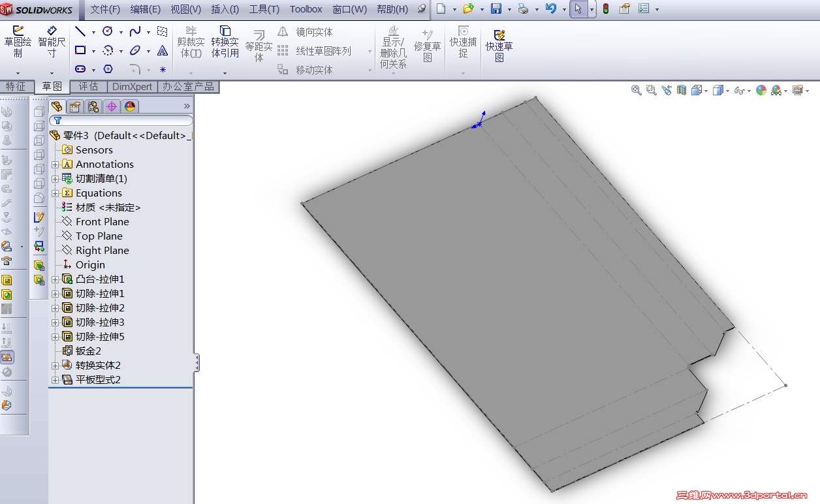Open the Toolbox menu

[x=306, y=9]
